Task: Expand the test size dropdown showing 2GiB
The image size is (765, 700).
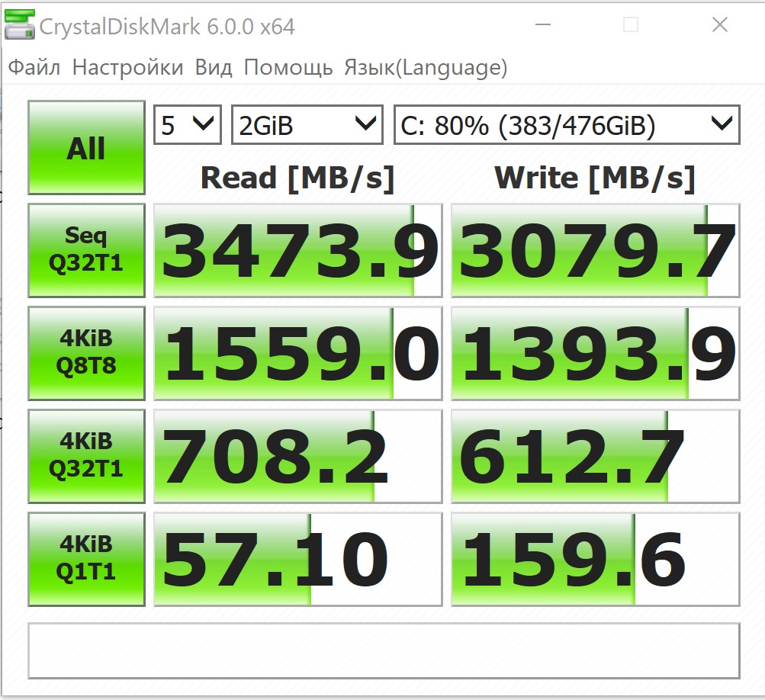Action: tap(307, 125)
